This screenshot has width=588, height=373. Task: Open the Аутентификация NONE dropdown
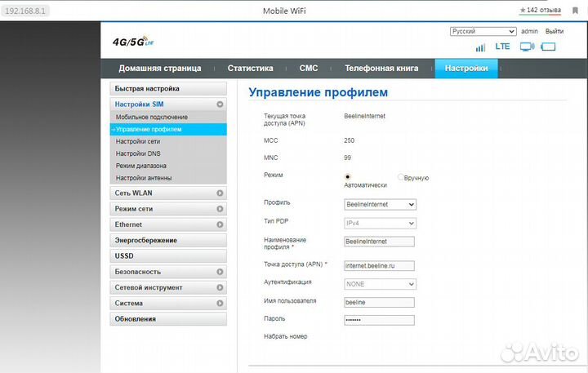point(380,284)
